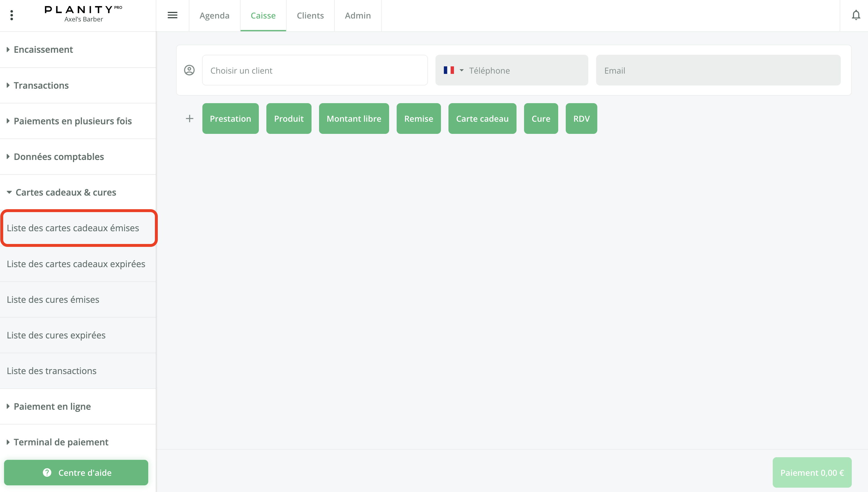Viewport: 868px width, 492px height.
Task: Open the phone country code dropdown arrow
Action: [x=462, y=70]
